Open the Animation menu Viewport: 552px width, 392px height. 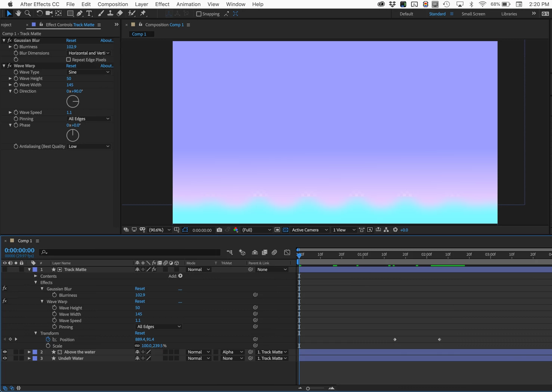[188, 4]
